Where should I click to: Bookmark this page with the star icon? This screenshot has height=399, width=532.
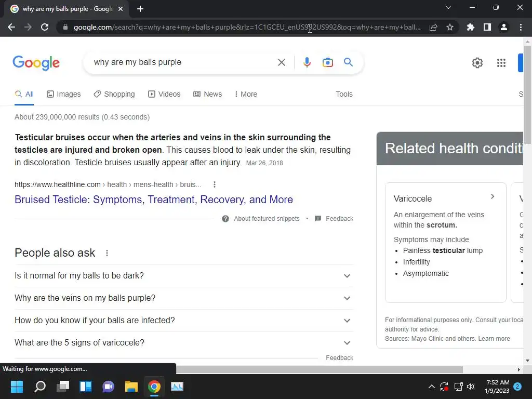(450, 27)
